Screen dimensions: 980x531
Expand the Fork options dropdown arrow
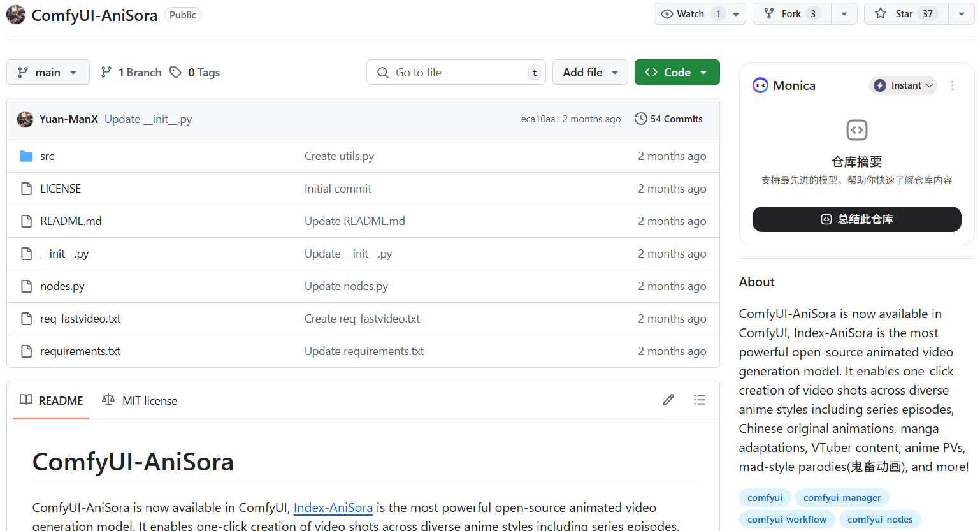tap(844, 14)
